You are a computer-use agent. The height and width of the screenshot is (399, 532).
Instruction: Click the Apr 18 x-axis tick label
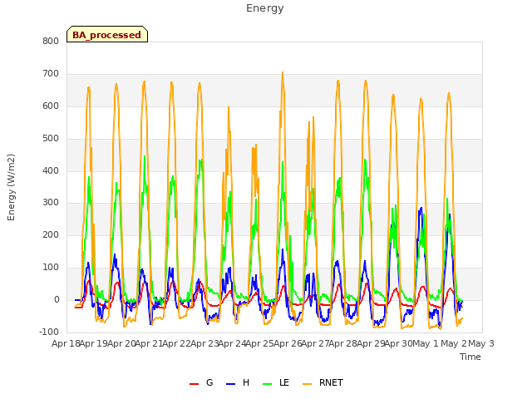(66, 343)
